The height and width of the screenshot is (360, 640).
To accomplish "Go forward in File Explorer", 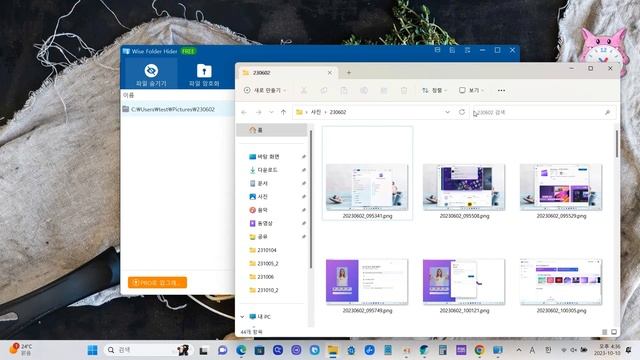I will 258,112.
